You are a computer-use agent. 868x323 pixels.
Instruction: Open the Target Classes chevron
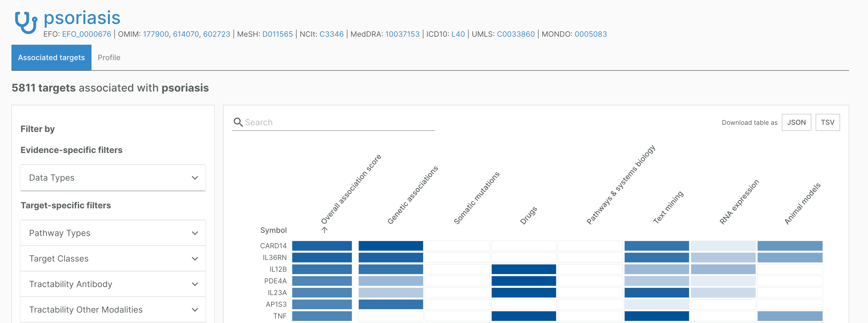point(195,259)
